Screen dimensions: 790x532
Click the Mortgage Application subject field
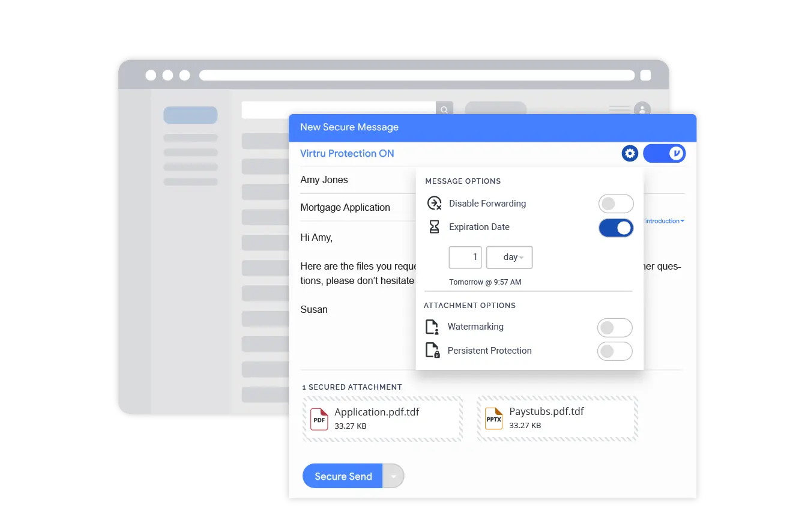345,208
